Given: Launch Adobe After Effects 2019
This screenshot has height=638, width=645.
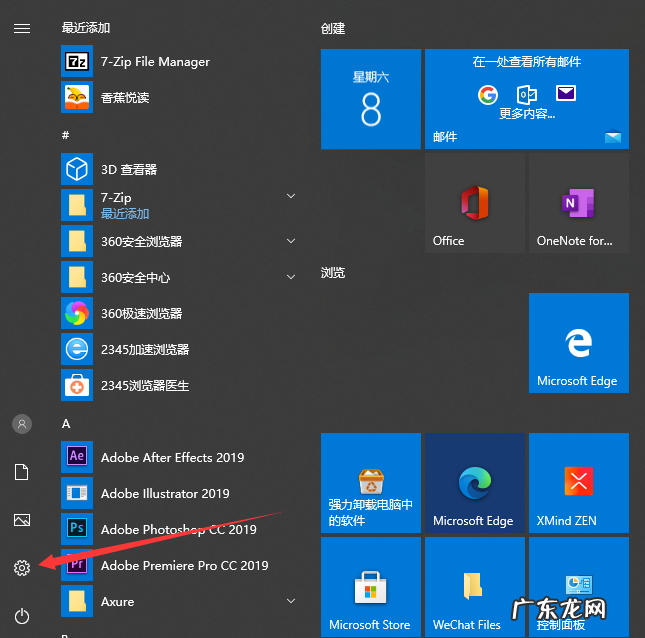Looking at the screenshot, I should click(x=179, y=457).
